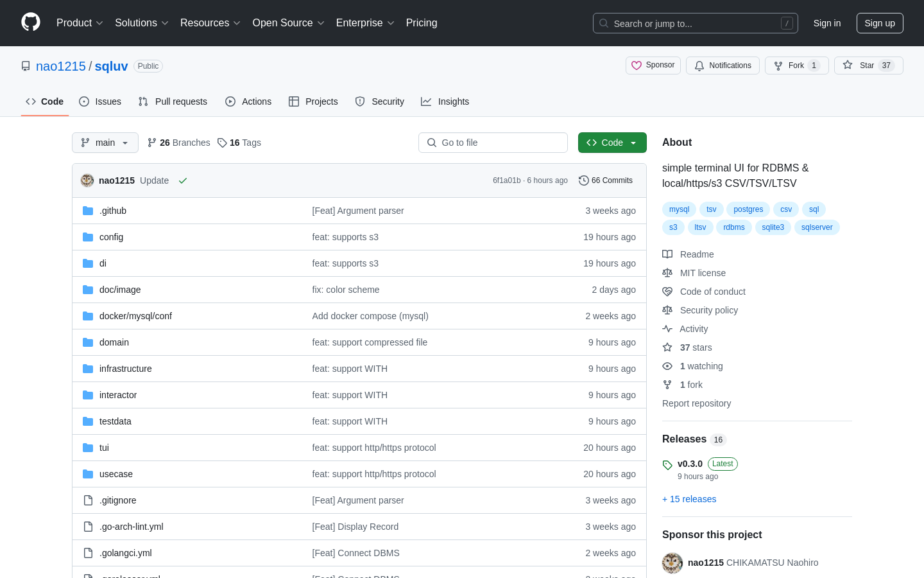924x578 pixels.
Task: Open commit history via clock icon
Action: point(583,180)
